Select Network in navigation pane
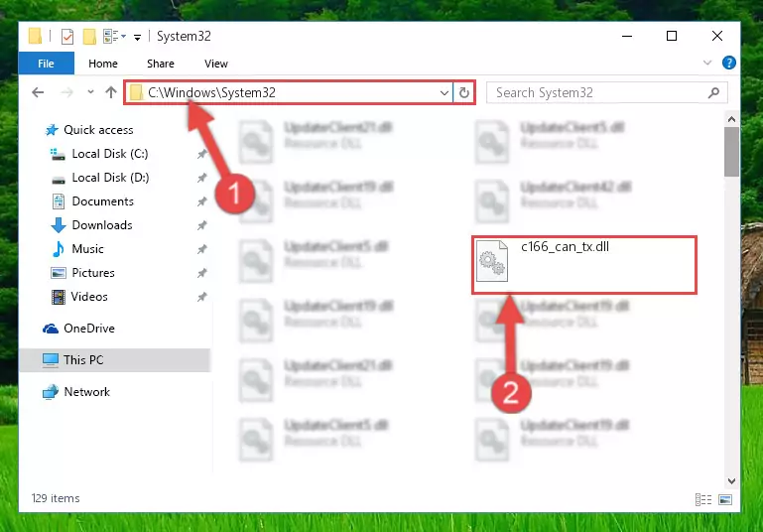 coord(86,392)
